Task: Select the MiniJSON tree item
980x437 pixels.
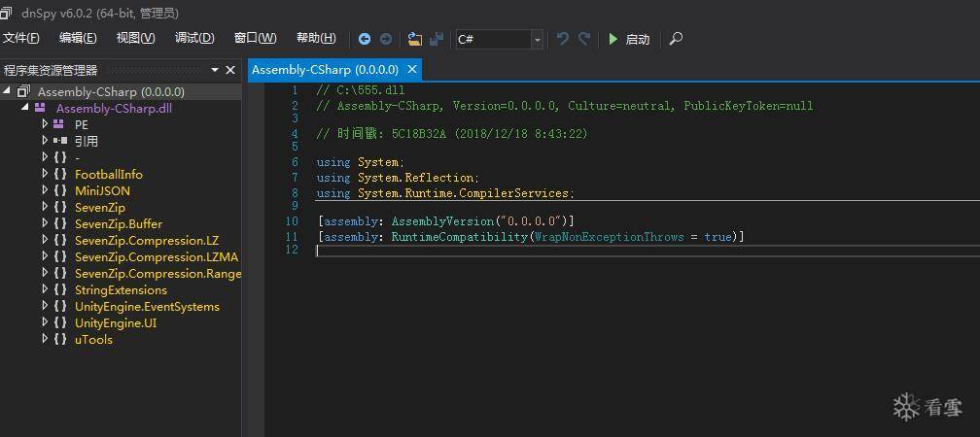Action: coord(102,190)
